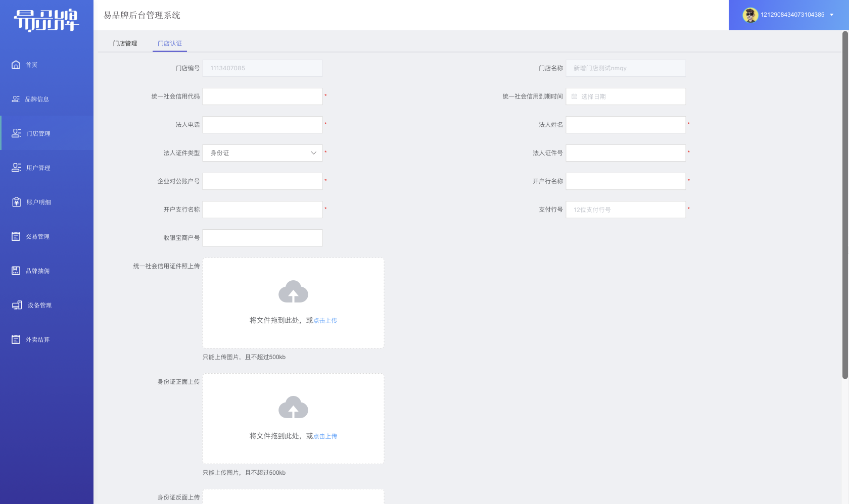
Task: Click the 身份证正面上传 label
Action: pyautogui.click(x=178, y=382)
